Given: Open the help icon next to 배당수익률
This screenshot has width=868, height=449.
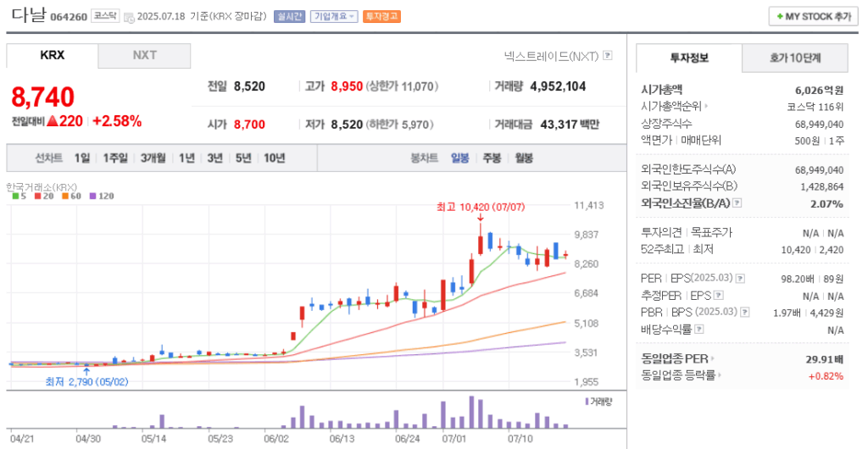Looking at the screenshot, I should (699, 330).
